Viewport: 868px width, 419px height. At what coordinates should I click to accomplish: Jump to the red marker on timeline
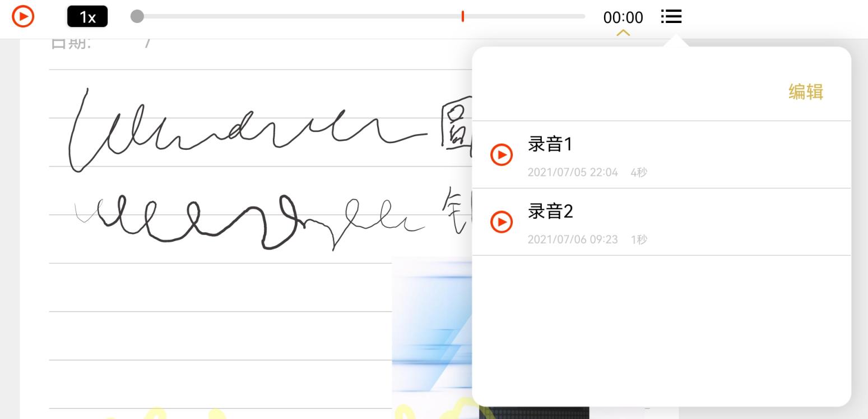[x=462, y=16]
